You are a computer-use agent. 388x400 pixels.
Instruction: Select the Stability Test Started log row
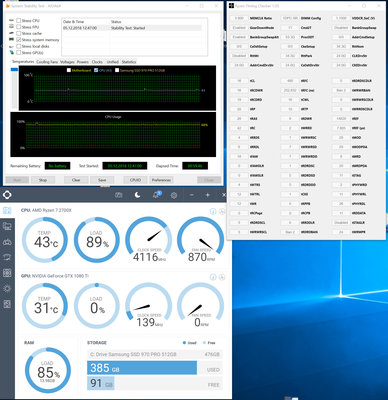click(x=132, y=28)
